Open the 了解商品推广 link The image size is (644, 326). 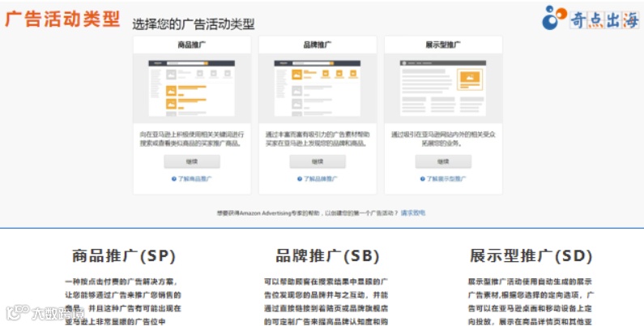194,179
